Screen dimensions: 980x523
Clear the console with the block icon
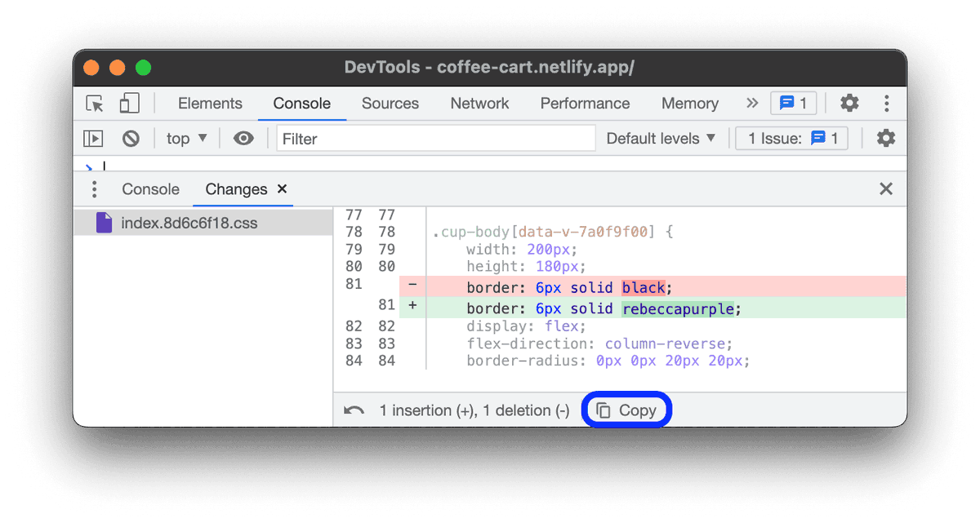(x=131, y=139)
